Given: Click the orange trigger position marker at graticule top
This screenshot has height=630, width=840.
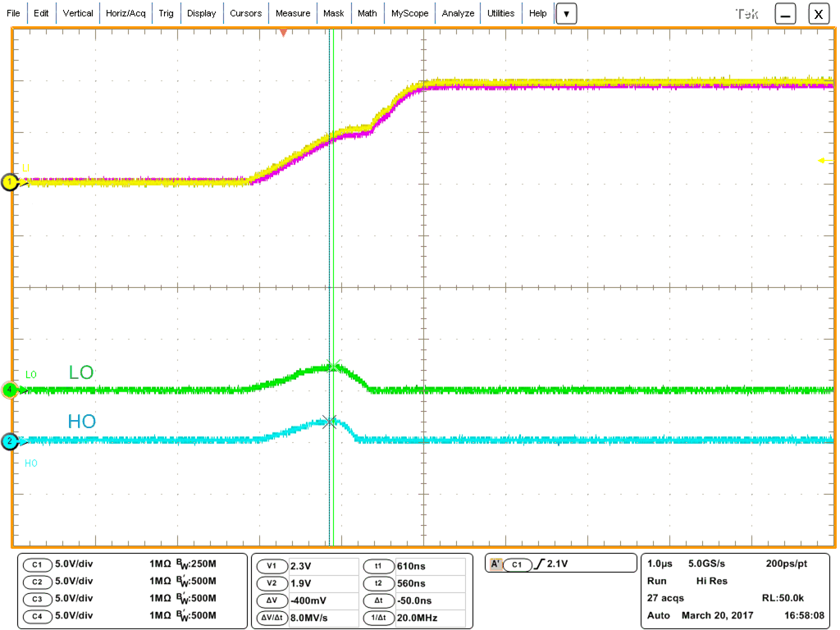Looking at the screenshot, I should click(x=283, y=33).
